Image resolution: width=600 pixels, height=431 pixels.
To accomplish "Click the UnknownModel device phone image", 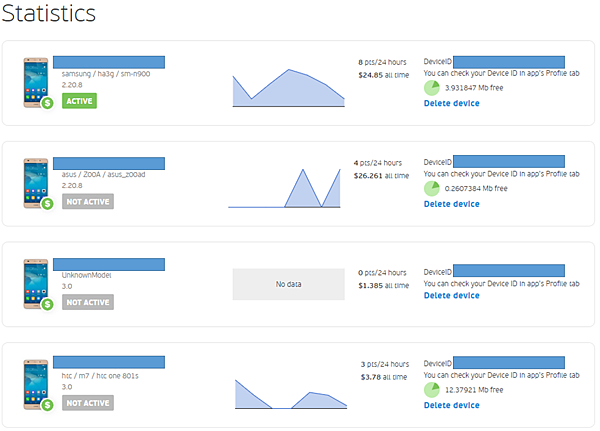I will (x=36, y=284).
